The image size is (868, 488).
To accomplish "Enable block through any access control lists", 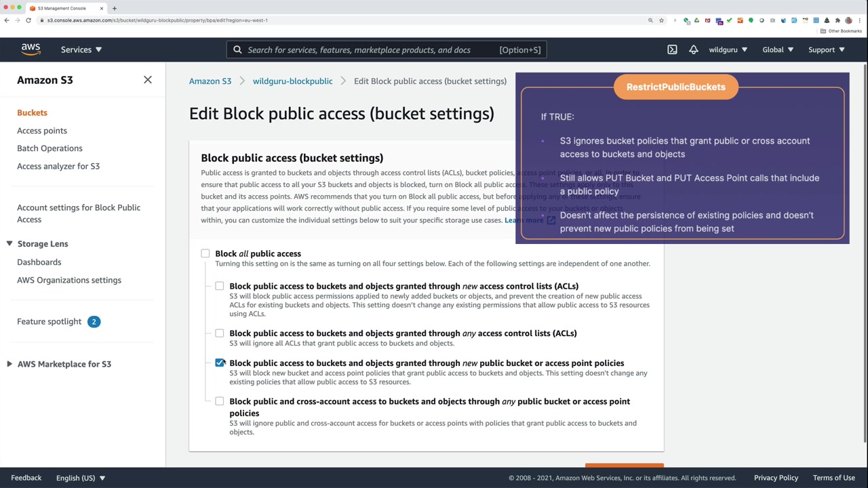I will click(220, 333).
